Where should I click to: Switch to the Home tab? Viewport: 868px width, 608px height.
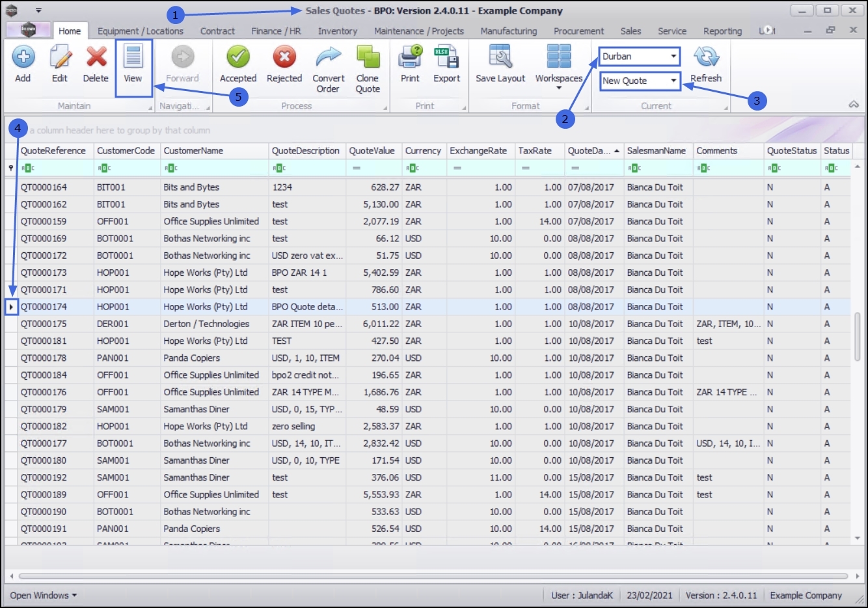(70, 31)
